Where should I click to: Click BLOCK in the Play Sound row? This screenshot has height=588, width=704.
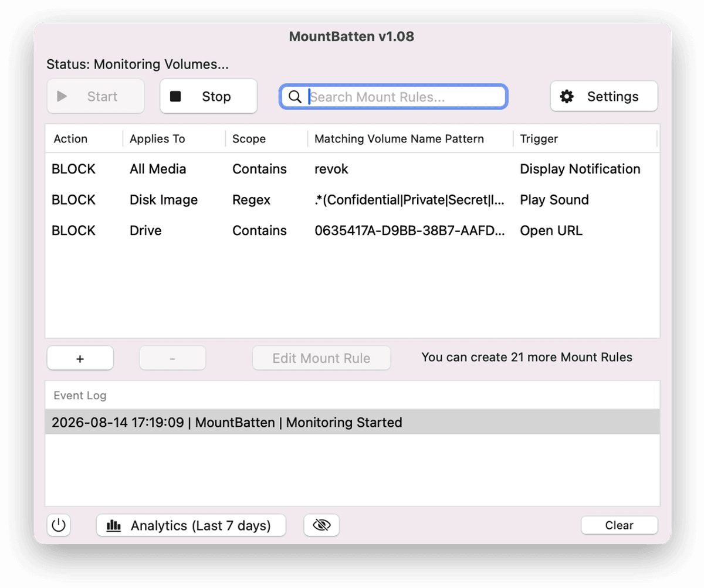pyautogui.click(x=73, y=200)
